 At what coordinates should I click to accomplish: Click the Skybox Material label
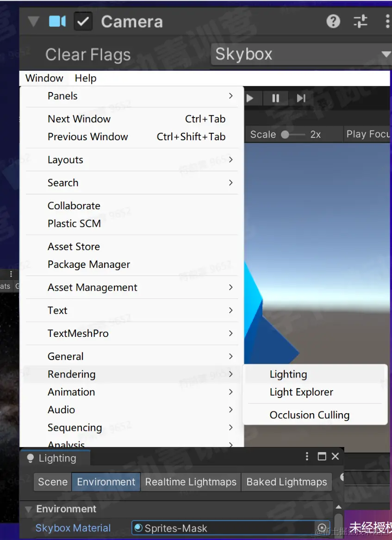point(73,528)
